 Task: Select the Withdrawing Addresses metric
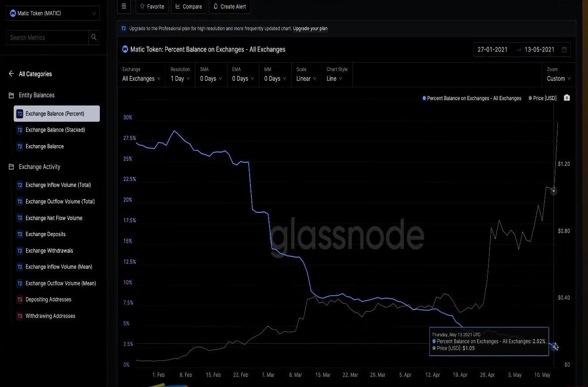(x=50, y=316)
